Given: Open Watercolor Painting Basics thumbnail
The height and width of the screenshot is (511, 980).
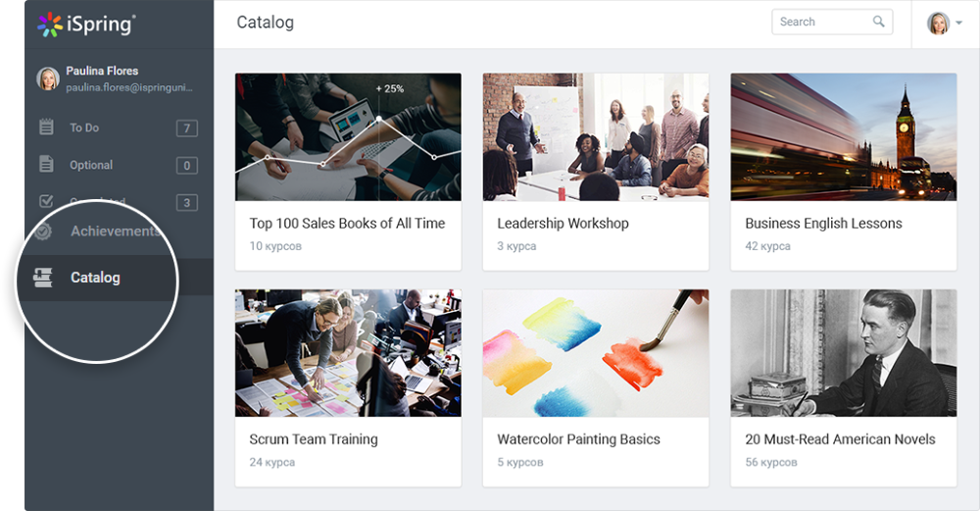Looking at the screenshot, I should 596,353.
